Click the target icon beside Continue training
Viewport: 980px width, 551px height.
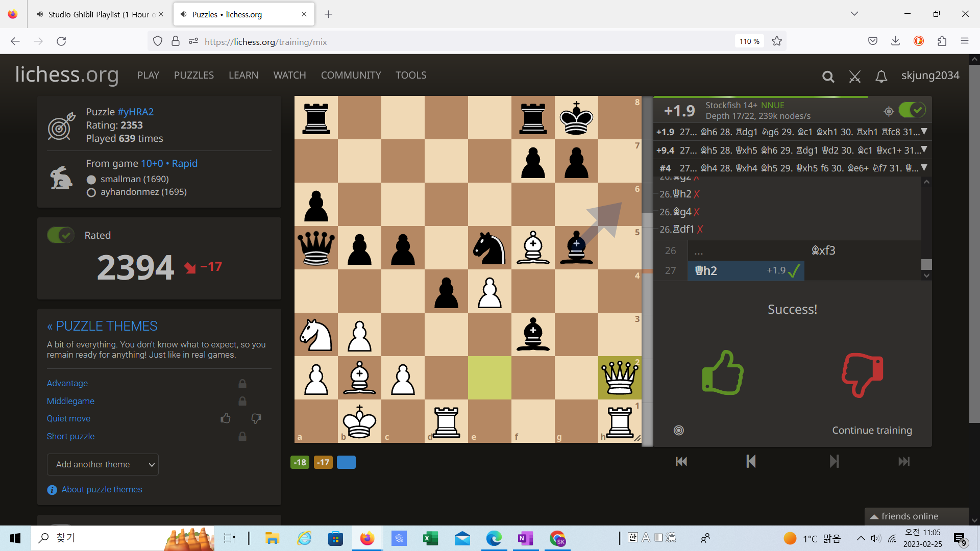[679, 430]
